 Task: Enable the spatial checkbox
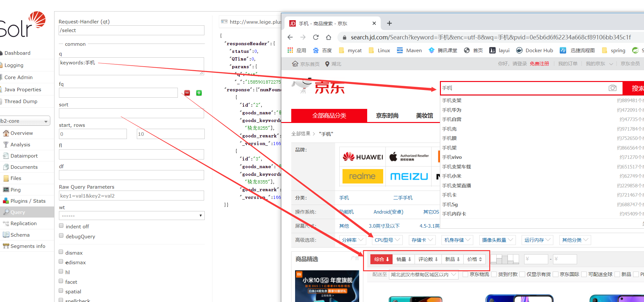[x=61, y=291]
